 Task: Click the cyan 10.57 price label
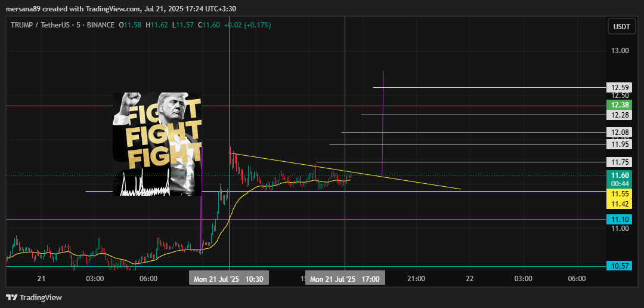(619, 266)
